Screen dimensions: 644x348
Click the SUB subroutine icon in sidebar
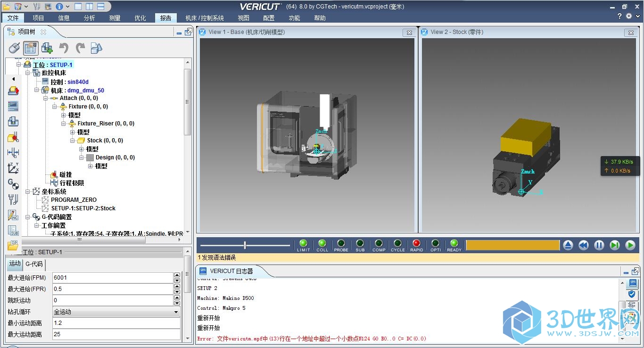click(13, 231)
